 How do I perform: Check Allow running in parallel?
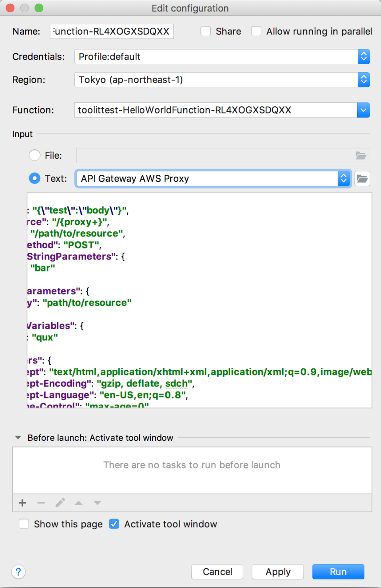256,31
